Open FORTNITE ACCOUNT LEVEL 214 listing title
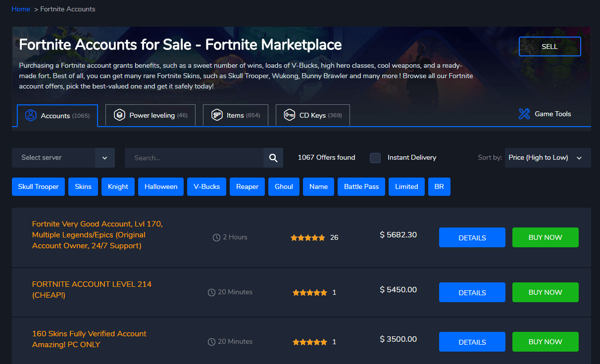 click(92, 290)
